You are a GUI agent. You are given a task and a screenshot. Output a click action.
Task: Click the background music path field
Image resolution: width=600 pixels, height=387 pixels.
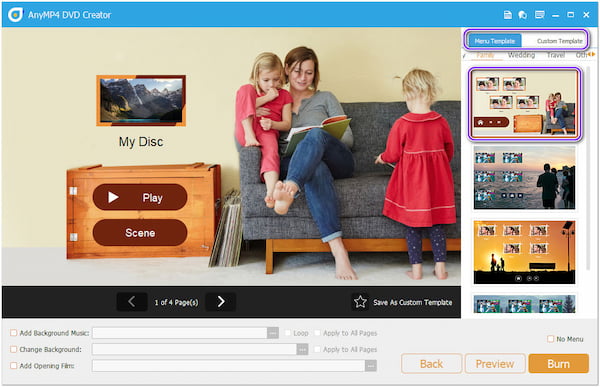[180, 333]
